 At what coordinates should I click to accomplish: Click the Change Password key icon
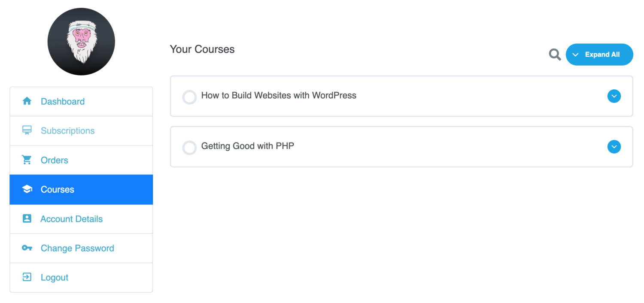(27, 248)
